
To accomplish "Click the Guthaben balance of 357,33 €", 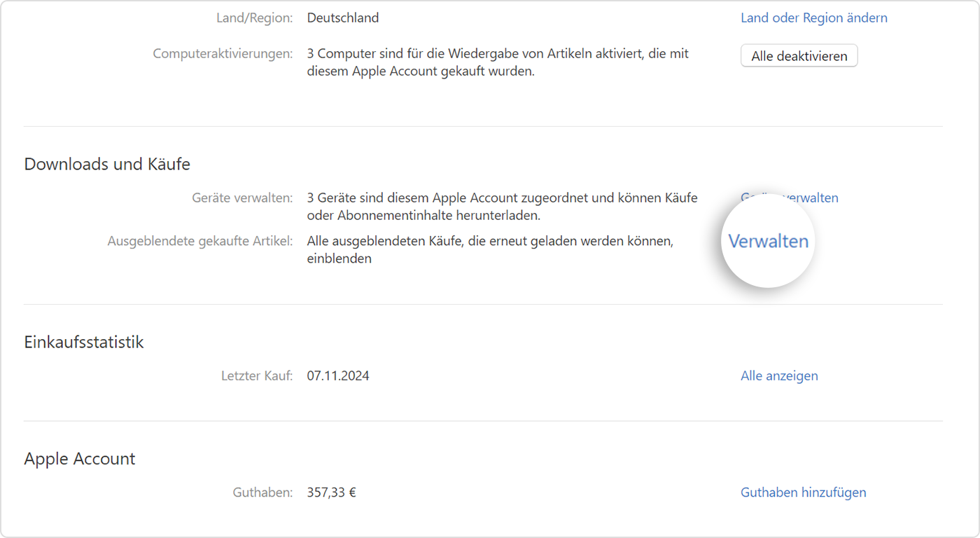I will (330, 492).
